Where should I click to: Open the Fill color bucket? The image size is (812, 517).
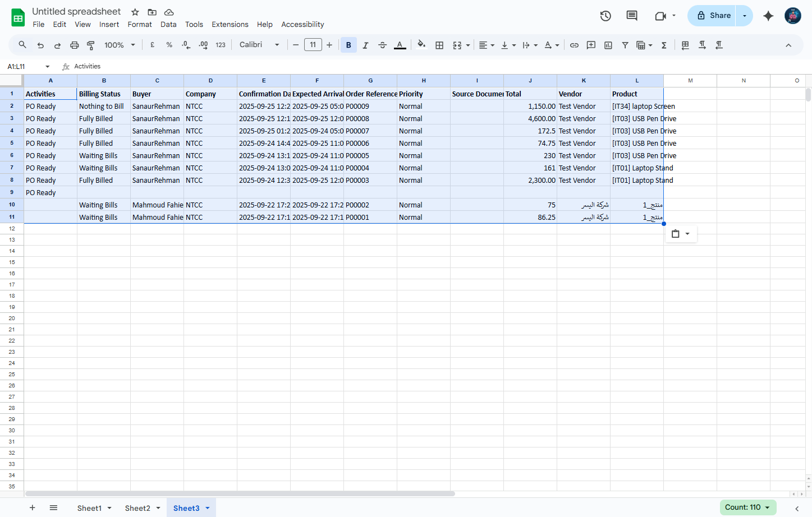(x=421, y=45)
